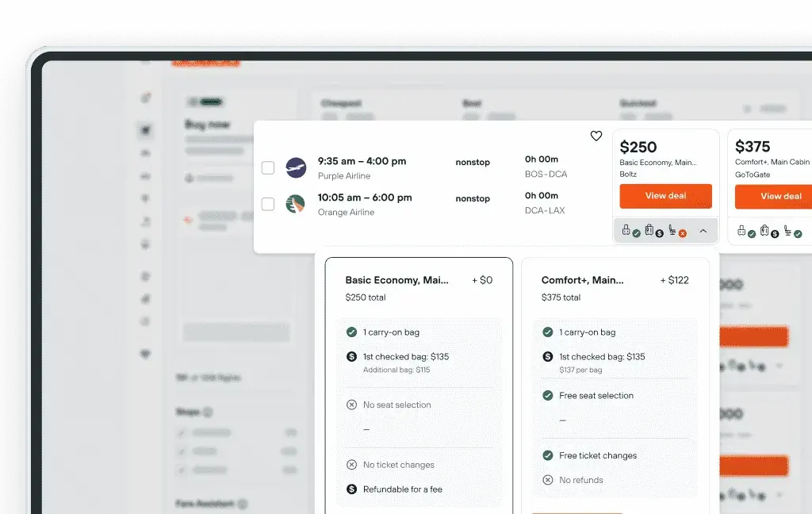The height and width of the screenshot is (514, 812).
Task: Click the "$250" price heading
Action: point(638,148)
